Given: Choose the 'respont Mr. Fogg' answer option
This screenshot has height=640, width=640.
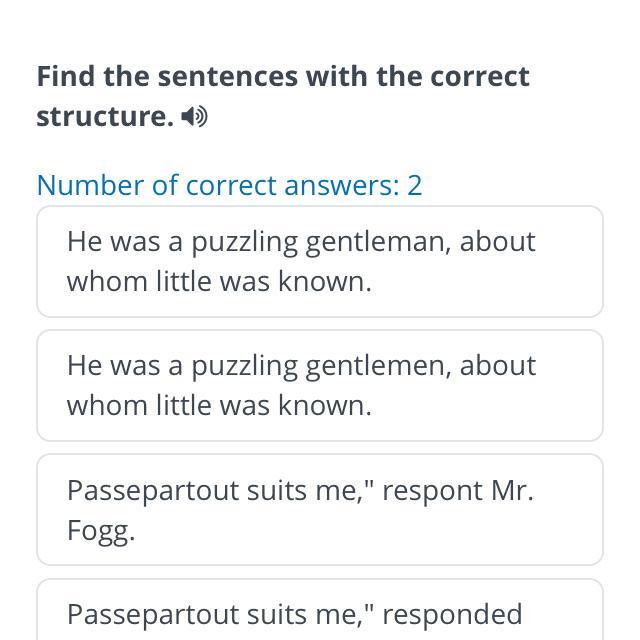Looking at the screenshot, I should coord(320,509).
